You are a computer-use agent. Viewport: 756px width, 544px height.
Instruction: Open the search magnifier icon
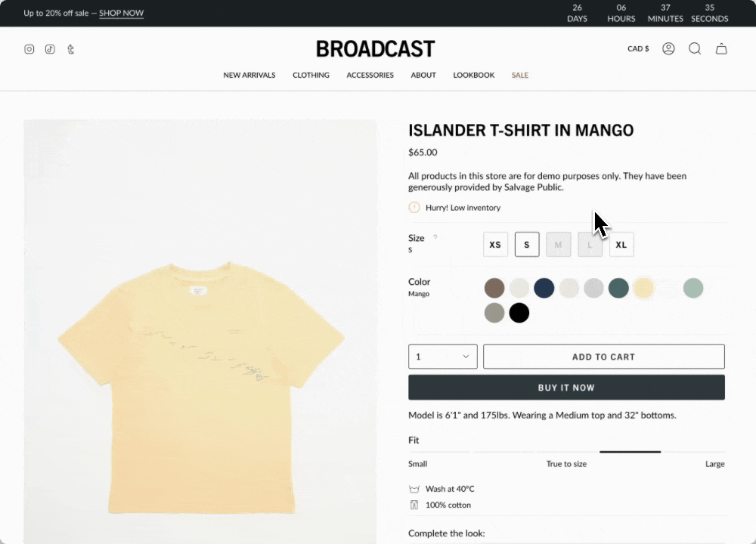[x=695, y=48]
